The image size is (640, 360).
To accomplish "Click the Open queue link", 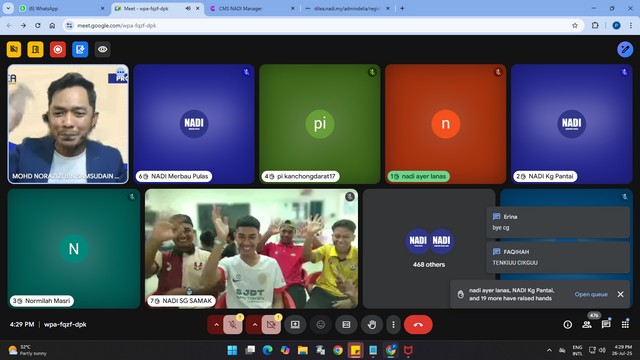I will 591,294.
